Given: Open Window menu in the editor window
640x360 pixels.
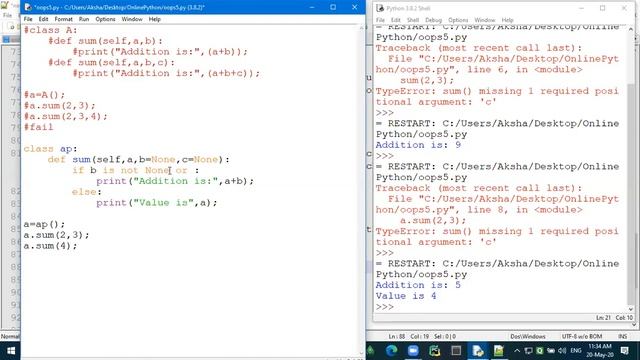Looking at the screenshot, I should [x=132, y=19].
